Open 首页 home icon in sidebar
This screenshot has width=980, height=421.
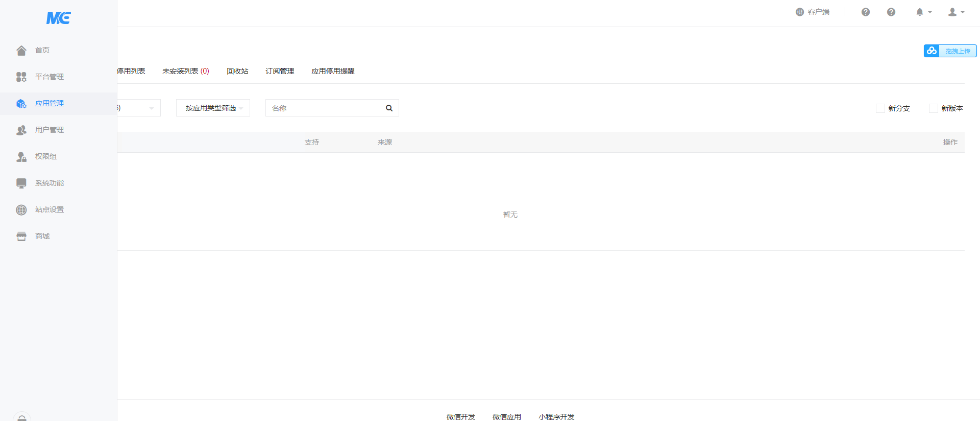21,50
